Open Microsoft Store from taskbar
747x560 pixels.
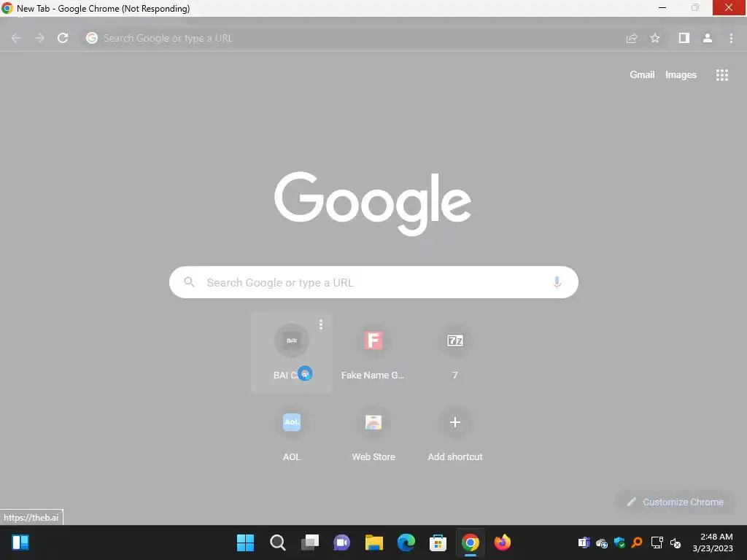(x=438, y=542)
